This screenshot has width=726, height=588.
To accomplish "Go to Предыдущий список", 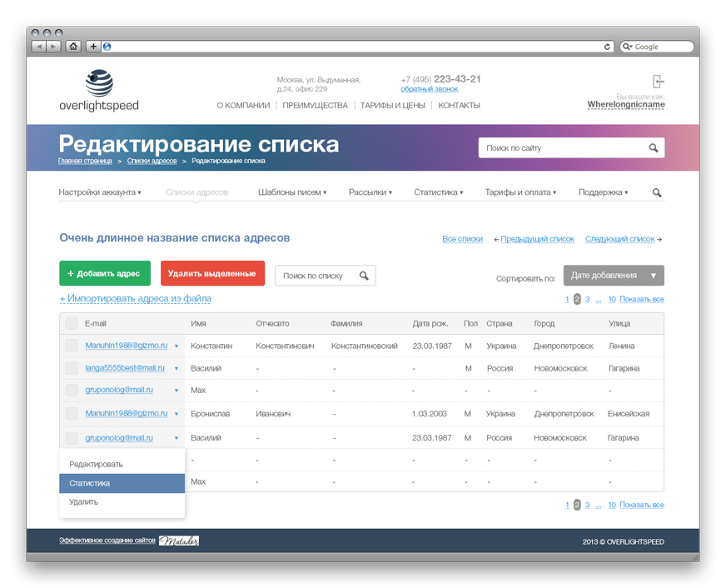I will (537, 239).
